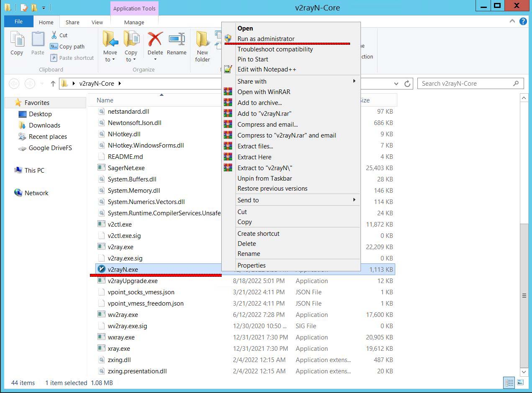Image resolution: width=532 pixels, height=393 pixels.
Task: Choose Create shortcut in context menu
Action: coord(258,233)
